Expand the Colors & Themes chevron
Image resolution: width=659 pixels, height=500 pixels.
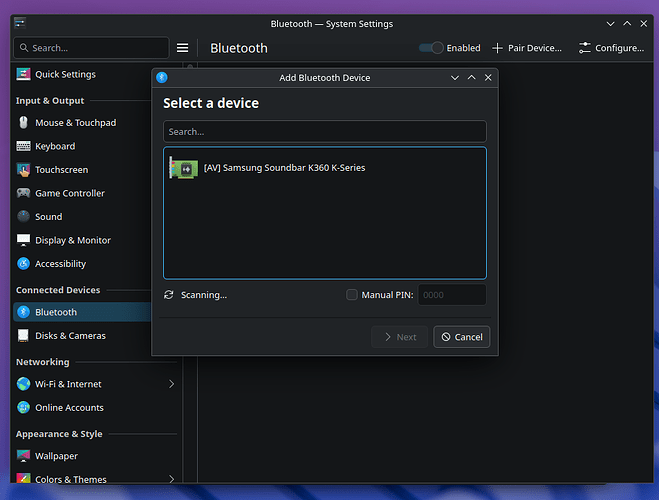(171, 479)
